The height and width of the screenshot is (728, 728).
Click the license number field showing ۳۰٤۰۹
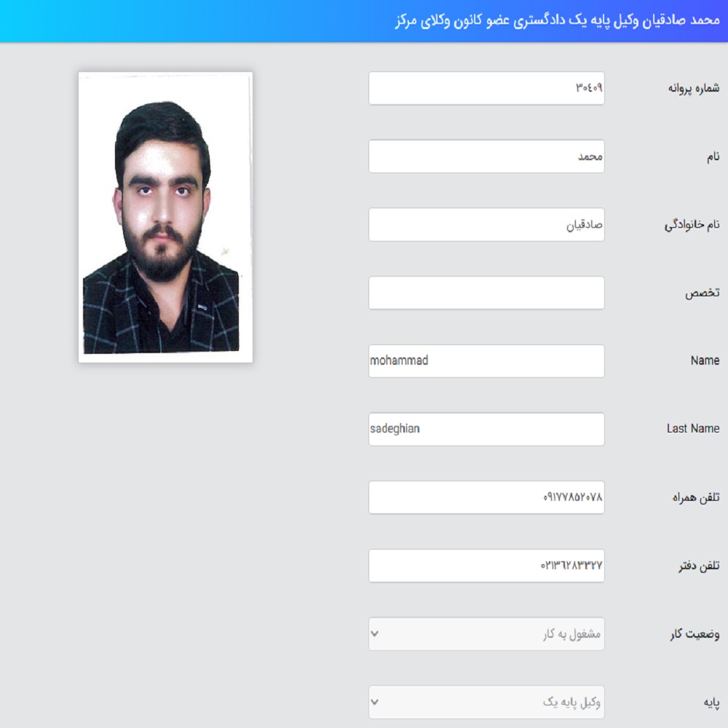pos(486,88)
